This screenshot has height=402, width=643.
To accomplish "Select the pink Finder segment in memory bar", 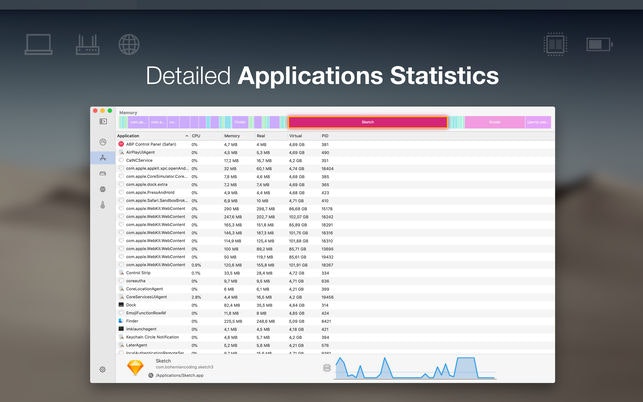I will (495, 122).
